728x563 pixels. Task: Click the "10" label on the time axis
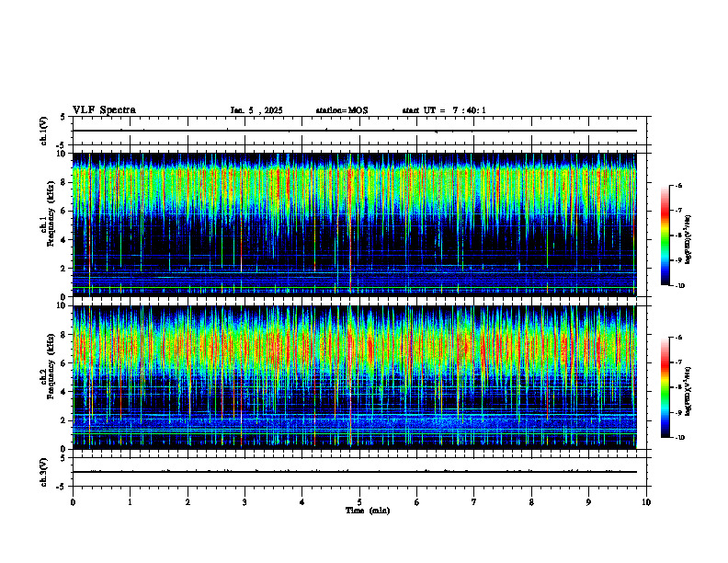pos(646,502)
